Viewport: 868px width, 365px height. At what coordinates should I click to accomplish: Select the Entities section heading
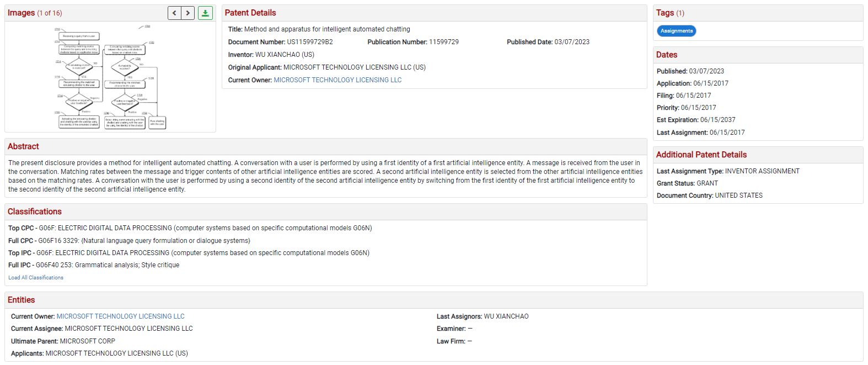[22, 300]
